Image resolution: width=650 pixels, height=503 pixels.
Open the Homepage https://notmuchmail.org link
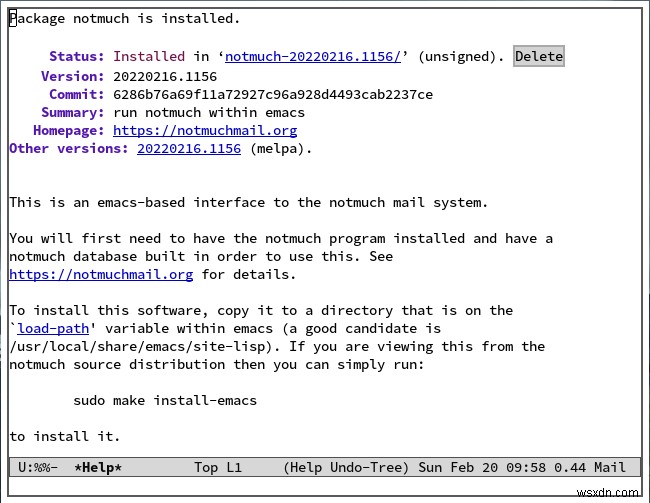[205, 131]
